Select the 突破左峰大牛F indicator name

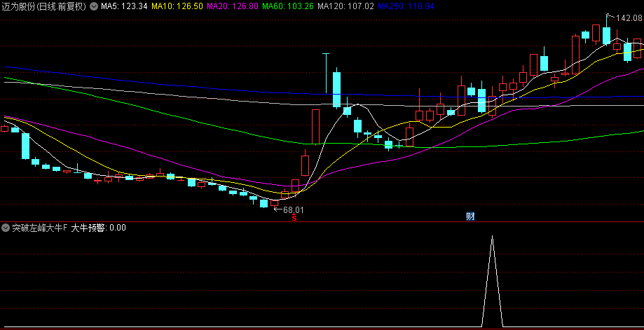(x=39, y=228)
